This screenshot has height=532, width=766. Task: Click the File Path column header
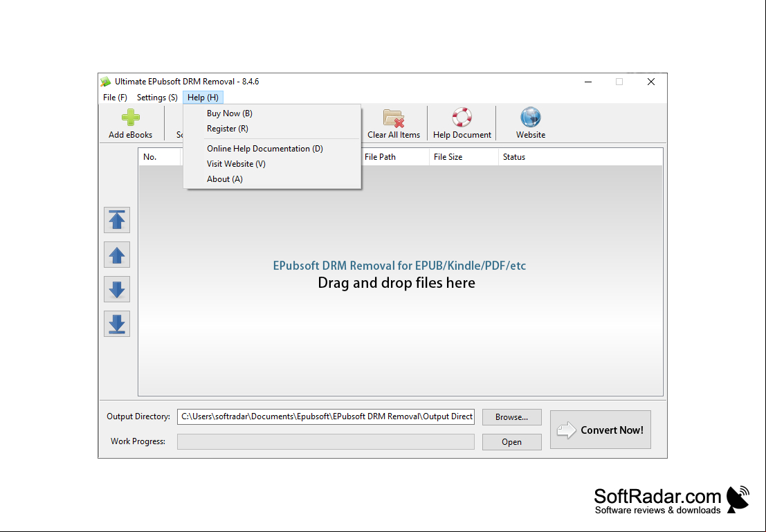click(394, 157)
